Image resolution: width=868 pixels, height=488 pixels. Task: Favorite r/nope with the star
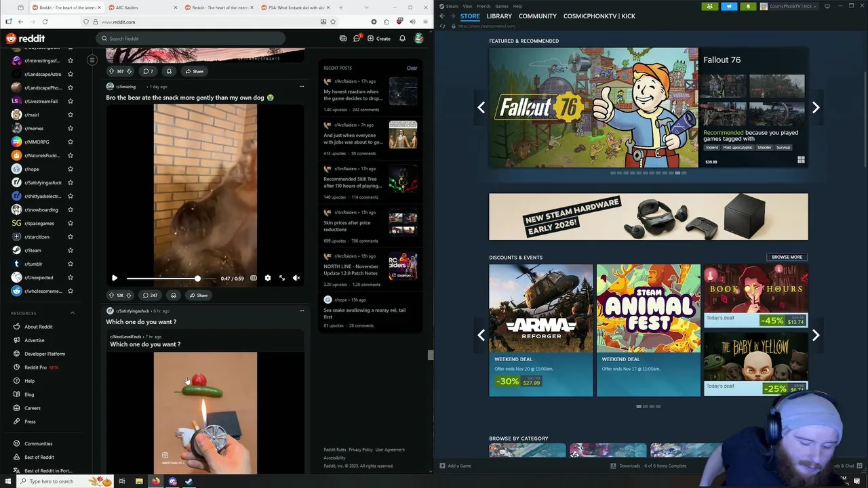click(71, 169)
